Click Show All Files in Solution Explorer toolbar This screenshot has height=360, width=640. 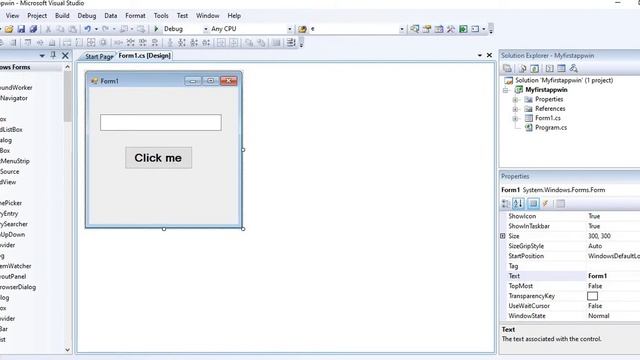tap(522, 68)
